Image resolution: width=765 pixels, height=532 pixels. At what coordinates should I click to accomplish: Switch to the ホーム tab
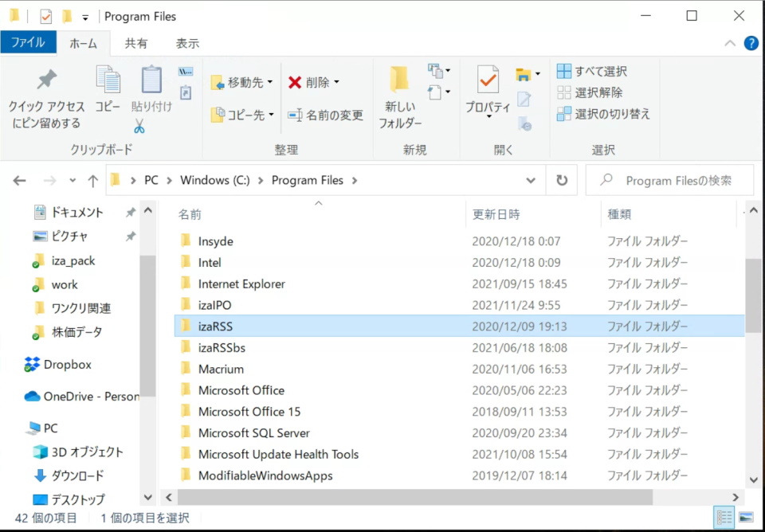click(x=84, y=43)
